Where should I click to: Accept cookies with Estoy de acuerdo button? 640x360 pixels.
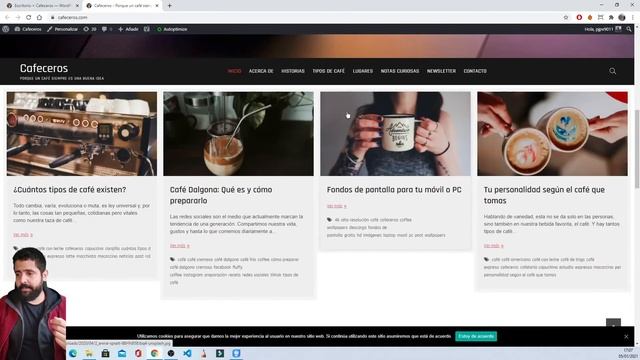(476, 336)
